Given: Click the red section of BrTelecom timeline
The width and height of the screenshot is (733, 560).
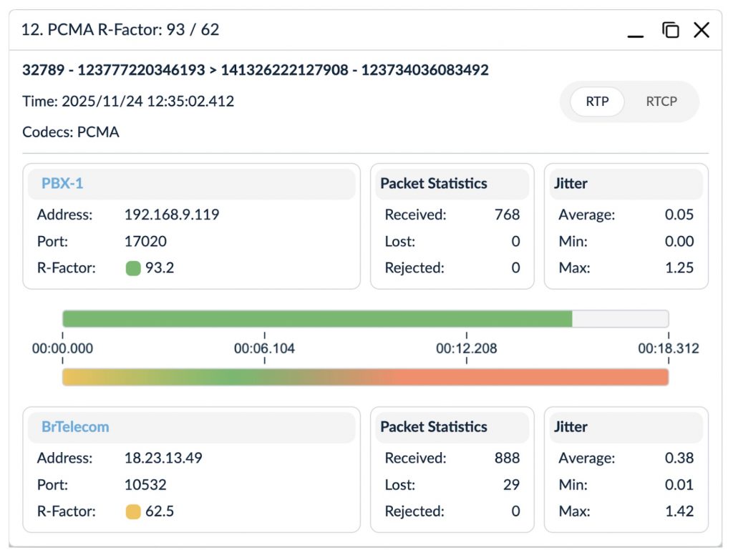Looking at the screenshot, I should click(530, 377).
